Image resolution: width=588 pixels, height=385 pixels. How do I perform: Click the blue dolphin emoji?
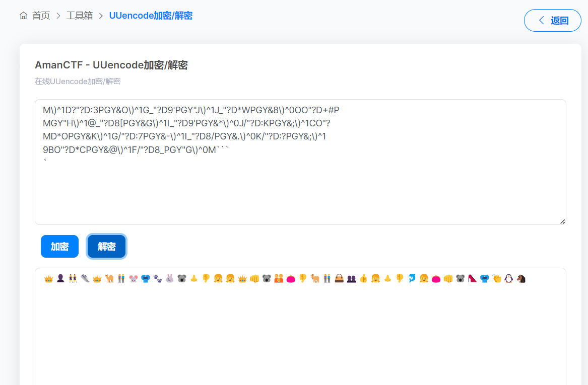click(412, 279)
